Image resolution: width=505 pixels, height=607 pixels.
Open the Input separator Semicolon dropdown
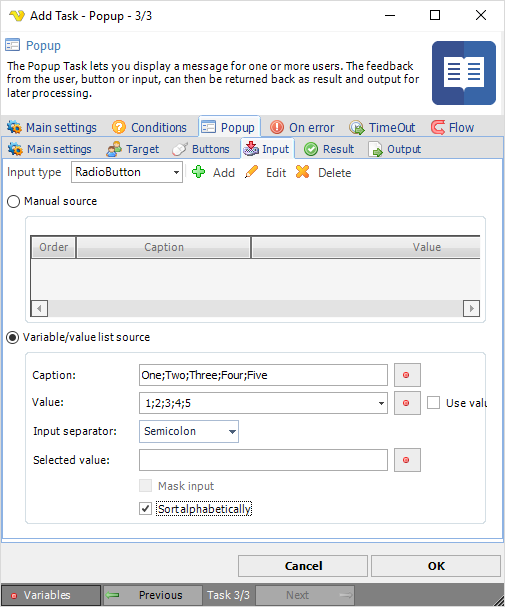pyautogui.click(x=189, y=431)
